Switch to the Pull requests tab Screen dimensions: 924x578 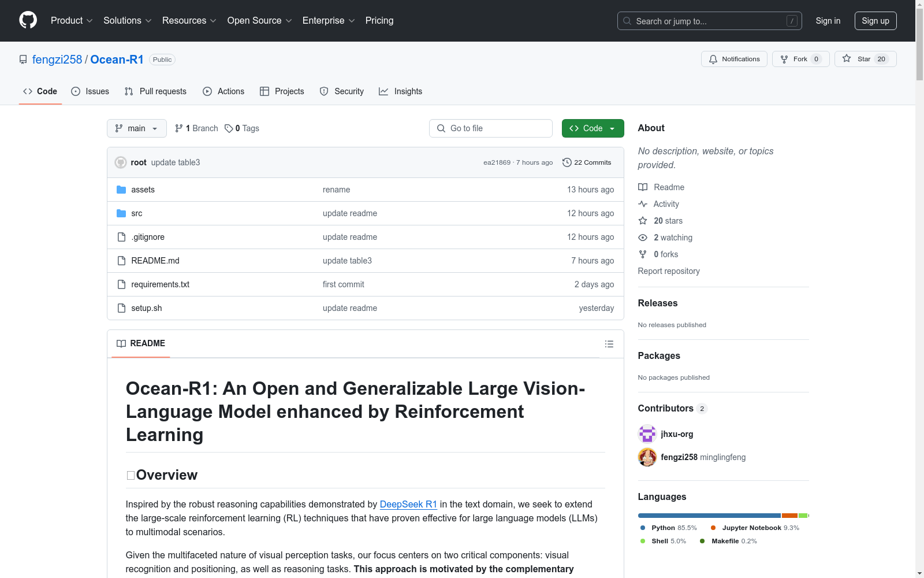pos(155,91)
